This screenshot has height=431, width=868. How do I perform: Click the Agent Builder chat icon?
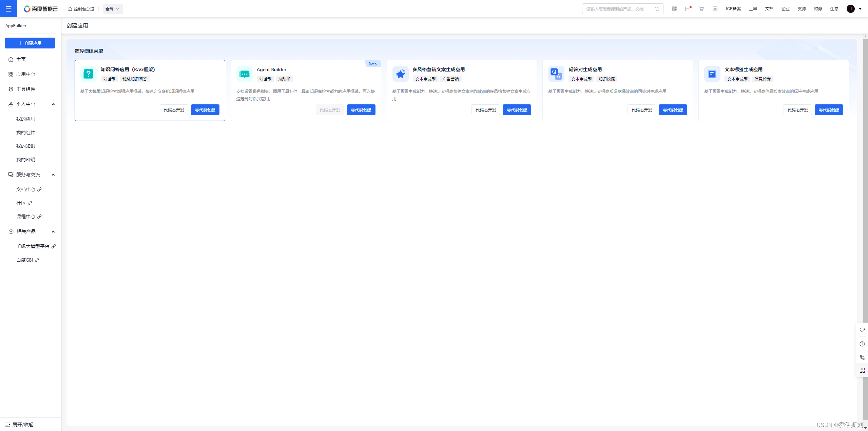click(244, 74)
